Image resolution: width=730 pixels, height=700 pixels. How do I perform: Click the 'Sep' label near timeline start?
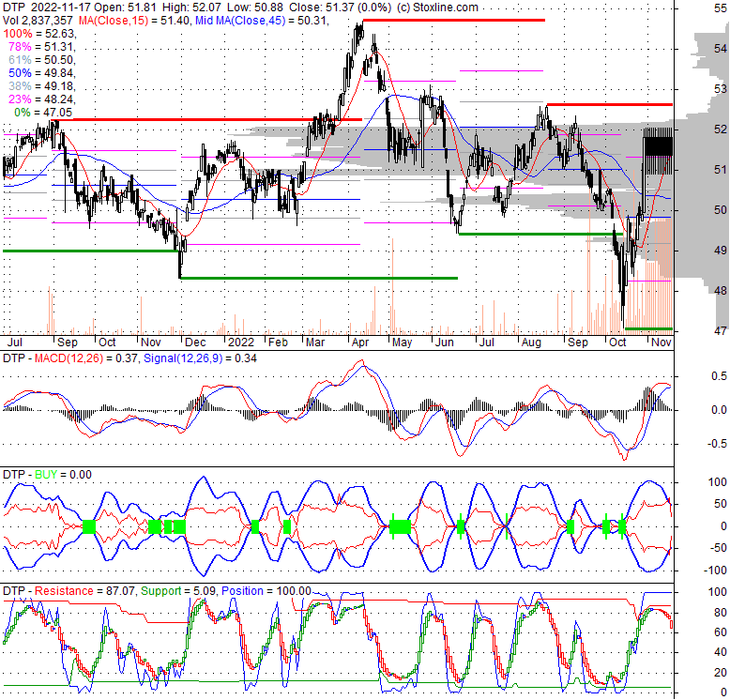point(68,342)
